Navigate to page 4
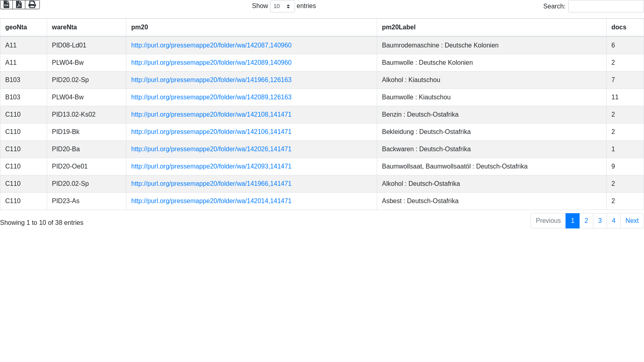This screenshot has height=362, width=644. tap(613, 221)
